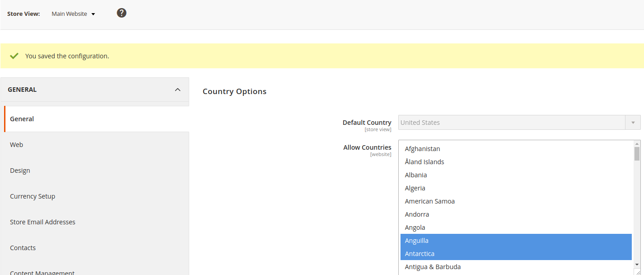Screen dimensions: 644x275
Task: Open the Store View dropdown
Action: tap(73, 14)
